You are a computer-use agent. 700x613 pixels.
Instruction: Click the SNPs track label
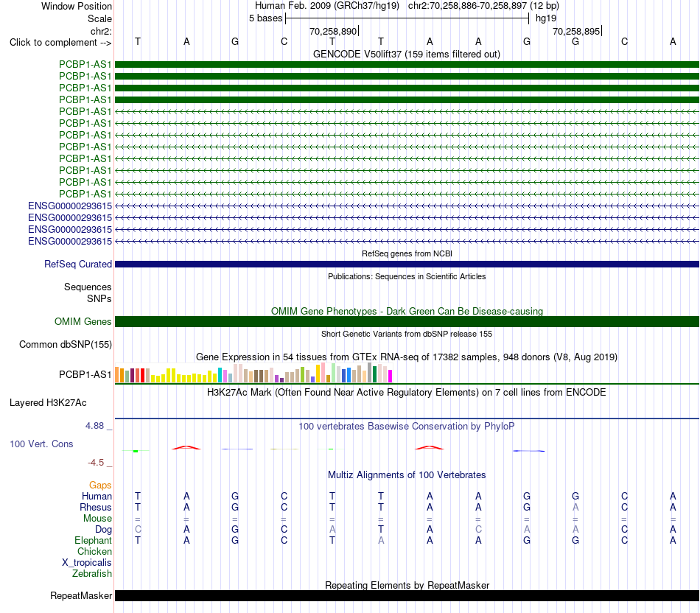point(99,298)
